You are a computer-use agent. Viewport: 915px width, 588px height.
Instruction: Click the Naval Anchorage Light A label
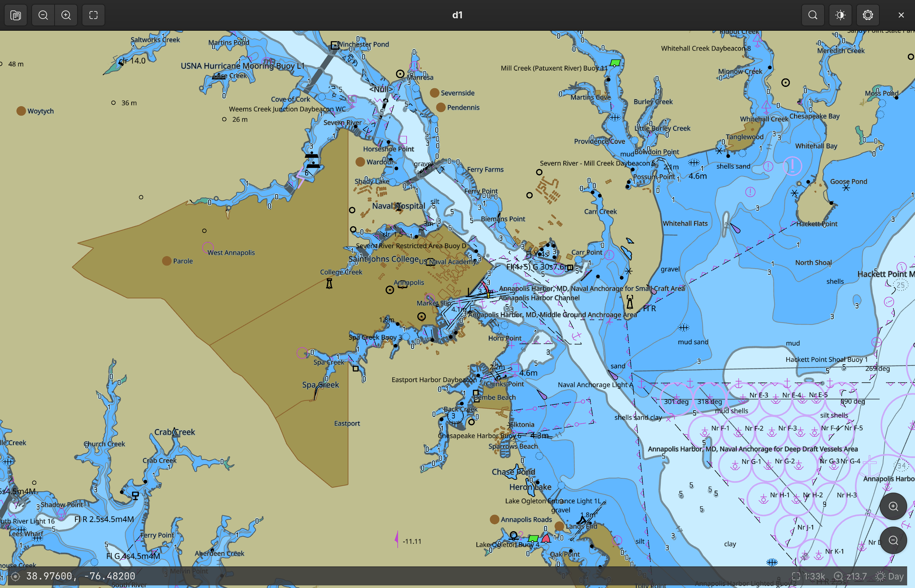(x=595, y=384)
